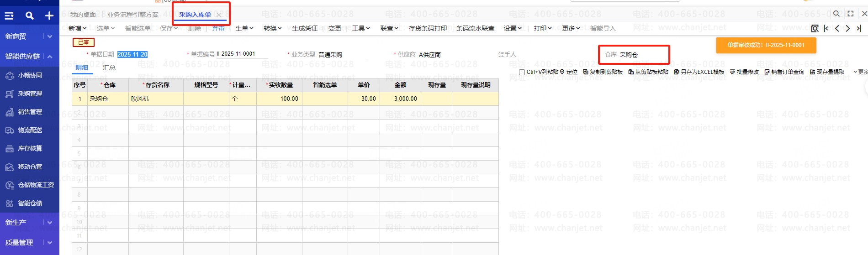This screenshot has width=868, height=255.
Task: Go to the previous record arrow
Action: point(837,28)
